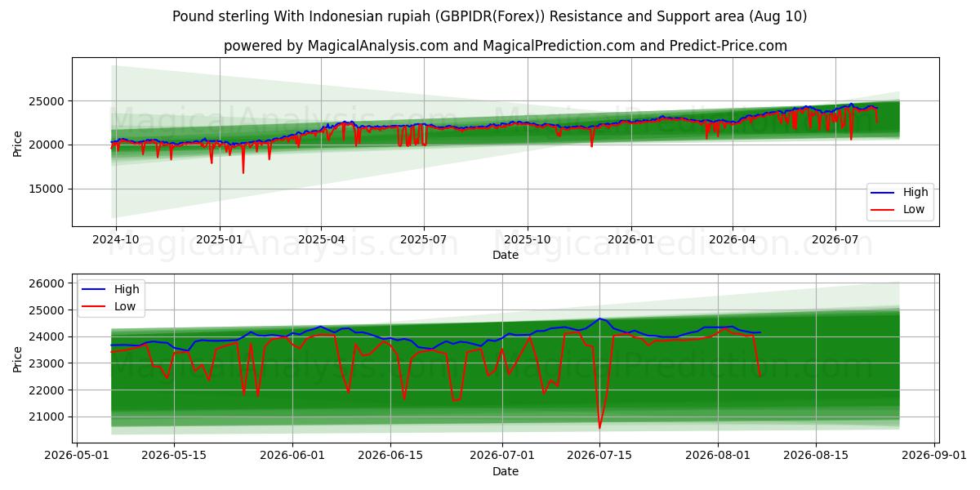
Task: Click the 2026-06-15 date tick
Action: [x=391, y=455]
